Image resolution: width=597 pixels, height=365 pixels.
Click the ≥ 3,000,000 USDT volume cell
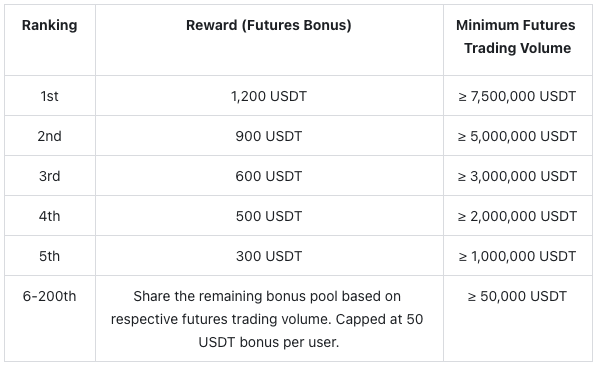click(518, 176)
